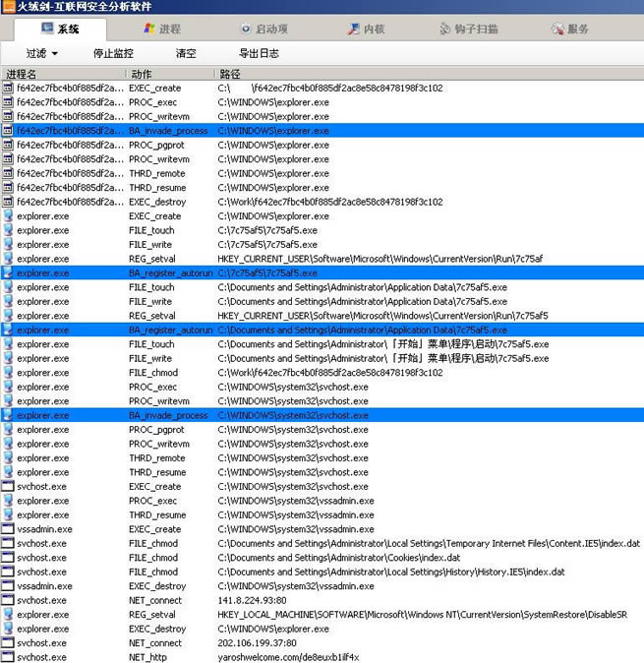Open the 过滤 filter dropdown
644x663 pixels.
point(41,53)
